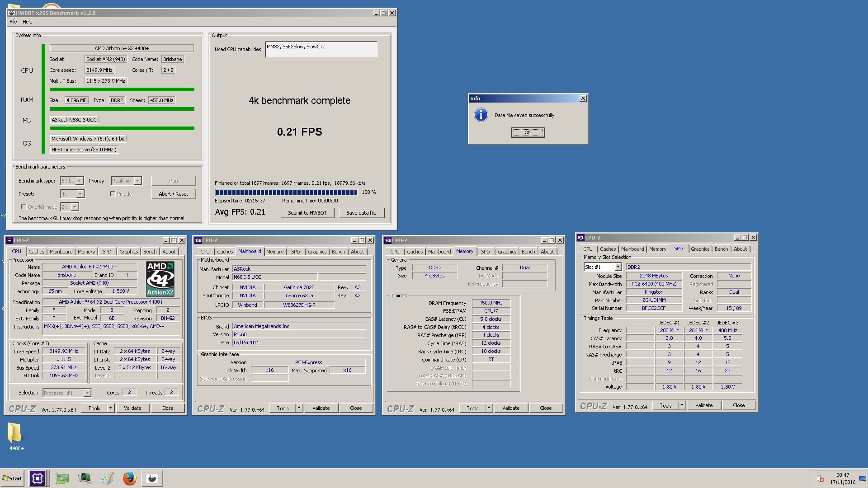Click Core Voltage value 1.560 V

121,291
